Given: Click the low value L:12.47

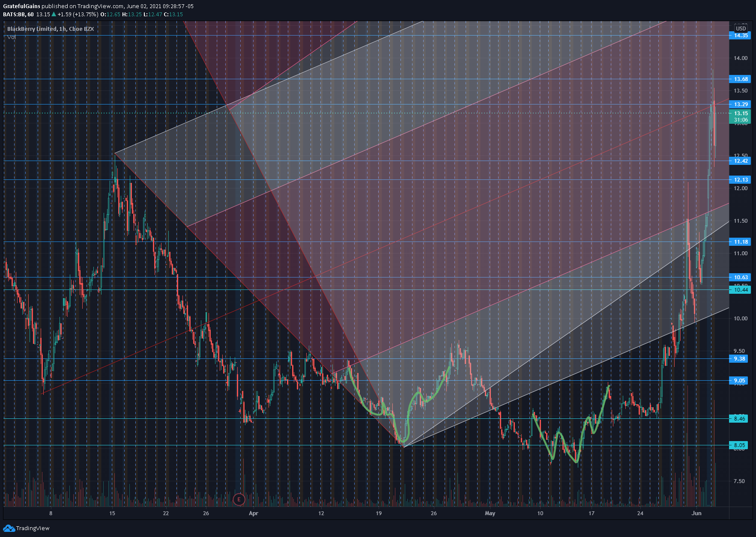Looking at the screenshot, I should click(153, 14).
